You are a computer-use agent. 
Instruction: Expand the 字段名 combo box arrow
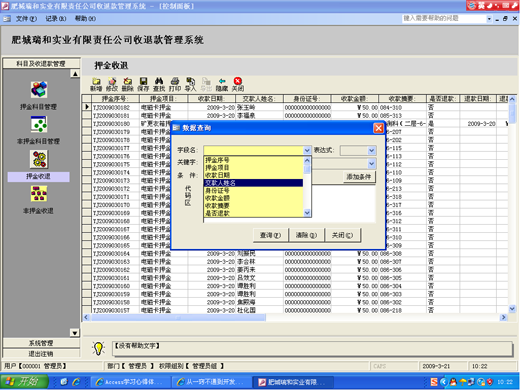pyautogui.click(x=307, y=150)
